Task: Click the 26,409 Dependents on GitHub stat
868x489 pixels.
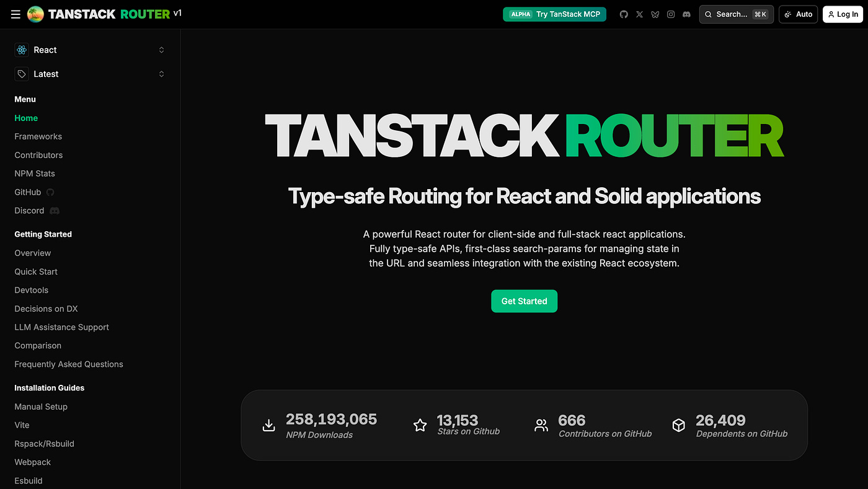Action: coord(742,425)
